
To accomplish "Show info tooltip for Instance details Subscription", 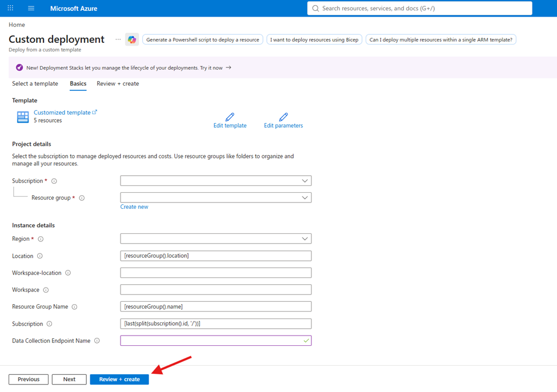I will [x=49, y=324].
